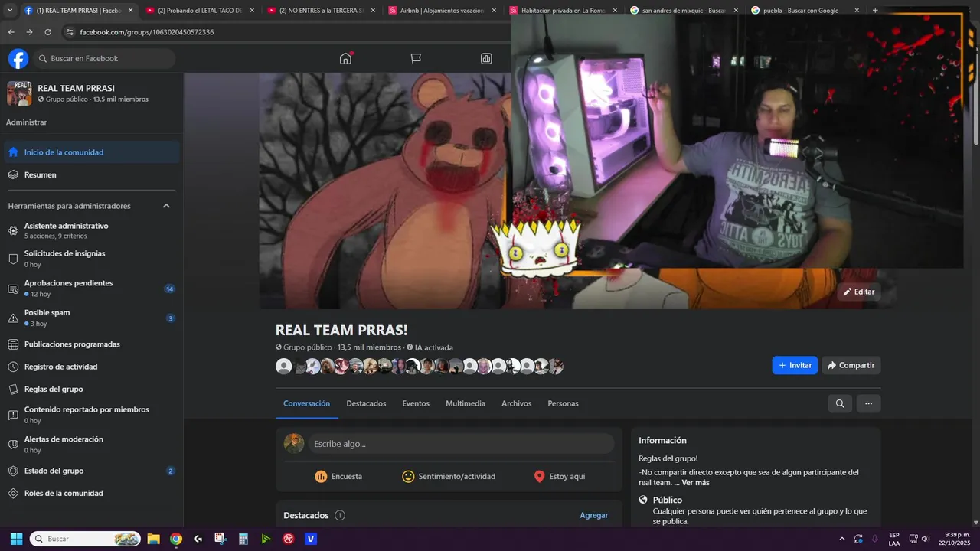Screen dimensions: 980x551
Task: Show hidden system tray icons
Action: tap(842, 539)
